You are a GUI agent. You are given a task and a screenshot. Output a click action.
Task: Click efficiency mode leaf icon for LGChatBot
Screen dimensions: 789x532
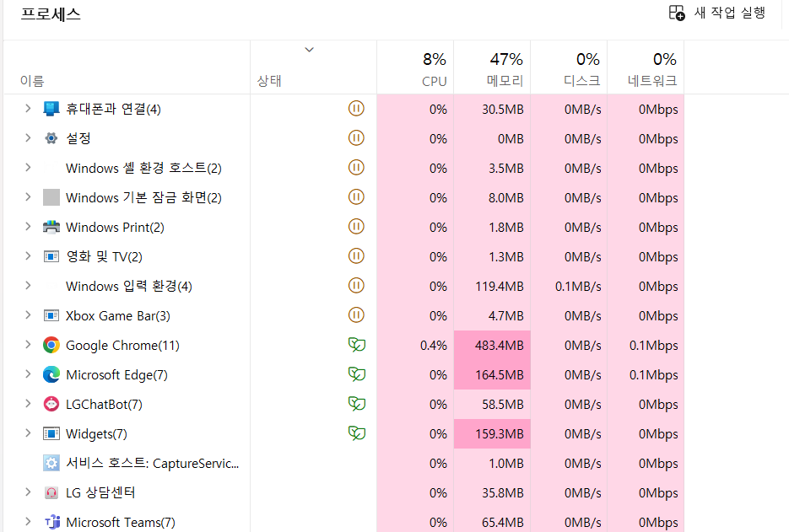[x=357, y=404]
